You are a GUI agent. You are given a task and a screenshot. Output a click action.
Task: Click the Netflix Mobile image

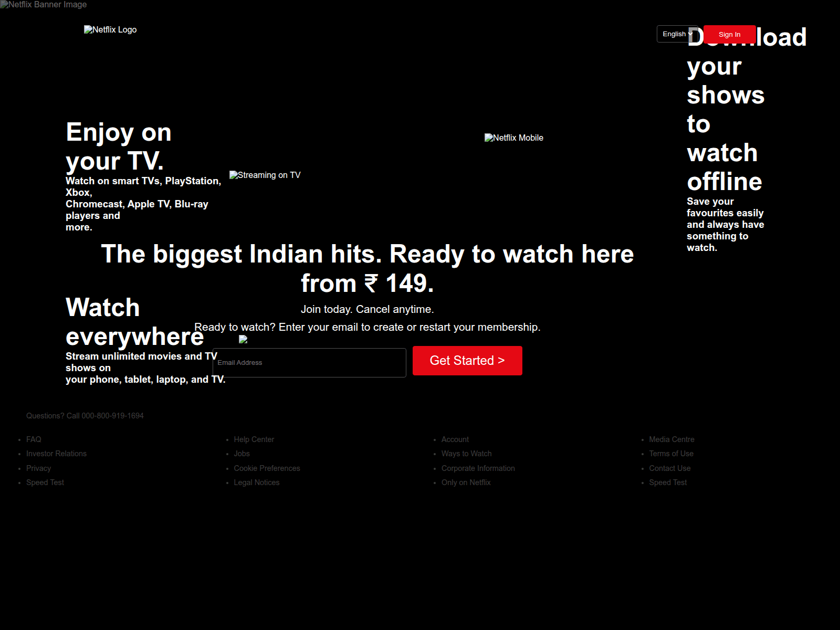click(x=514, y=138)
